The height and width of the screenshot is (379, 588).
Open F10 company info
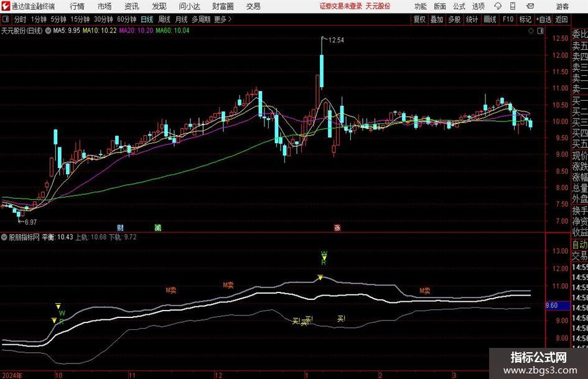tap(508, 19)
